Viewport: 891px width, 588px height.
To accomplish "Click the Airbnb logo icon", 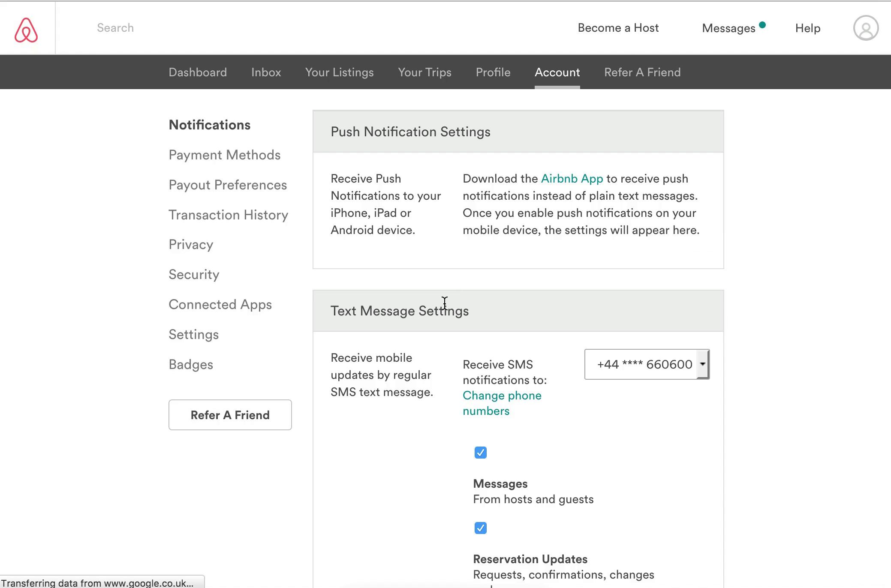I will click(26, 30).
